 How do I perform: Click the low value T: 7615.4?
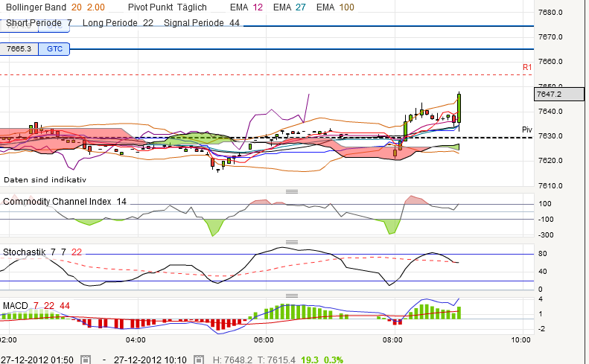pos(276,360)
